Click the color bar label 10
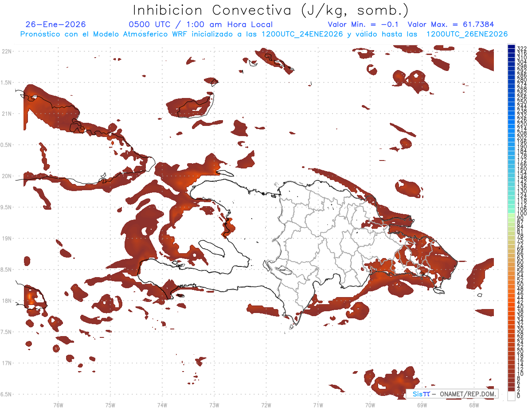 pos(520,374)
